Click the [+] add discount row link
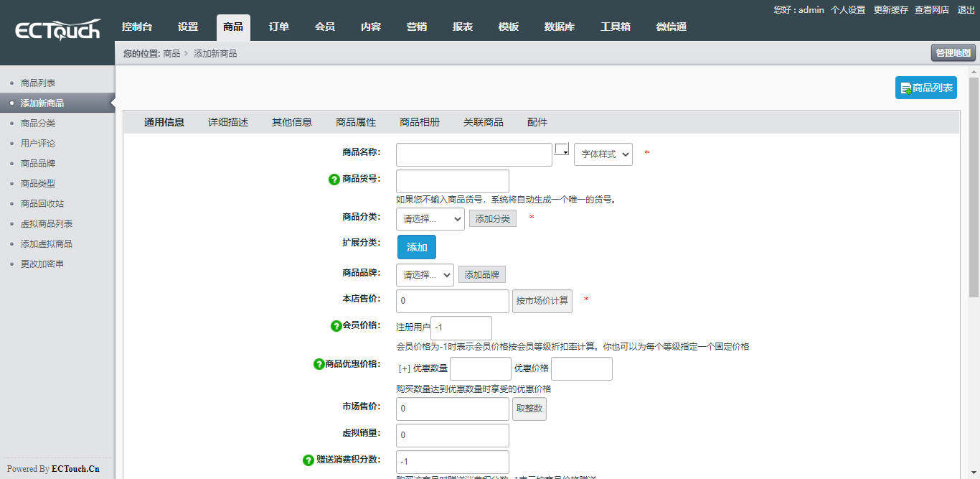The width and height of the screenshot is (980, 479). [x=405, y=368]
